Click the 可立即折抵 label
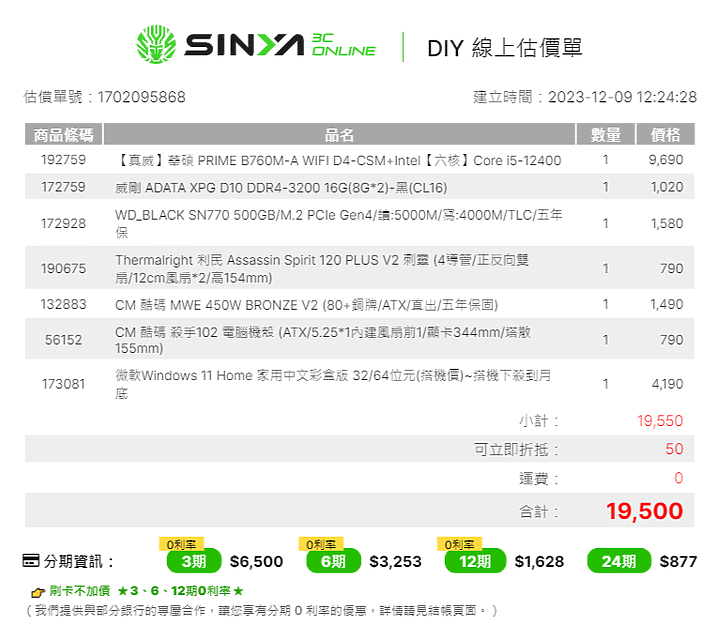Image resolution: width=720 pixels, height=641 pixels. (517, 450)
